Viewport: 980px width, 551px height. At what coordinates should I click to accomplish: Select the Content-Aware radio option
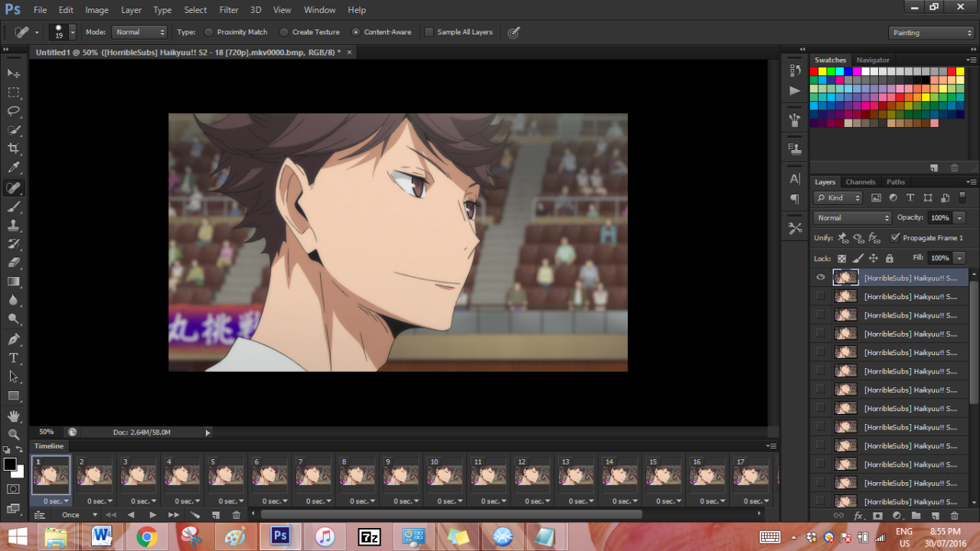pyautogui.click(x=356, y=32)
